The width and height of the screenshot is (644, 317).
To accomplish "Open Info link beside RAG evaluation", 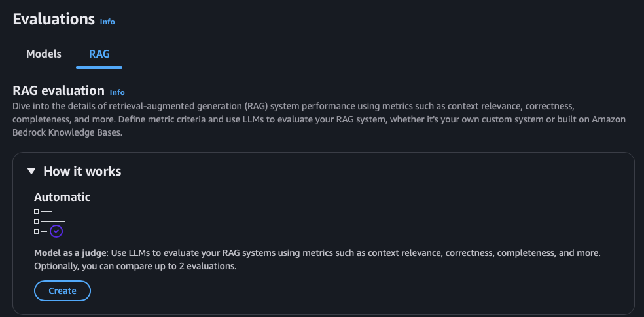I will [117, 92].
